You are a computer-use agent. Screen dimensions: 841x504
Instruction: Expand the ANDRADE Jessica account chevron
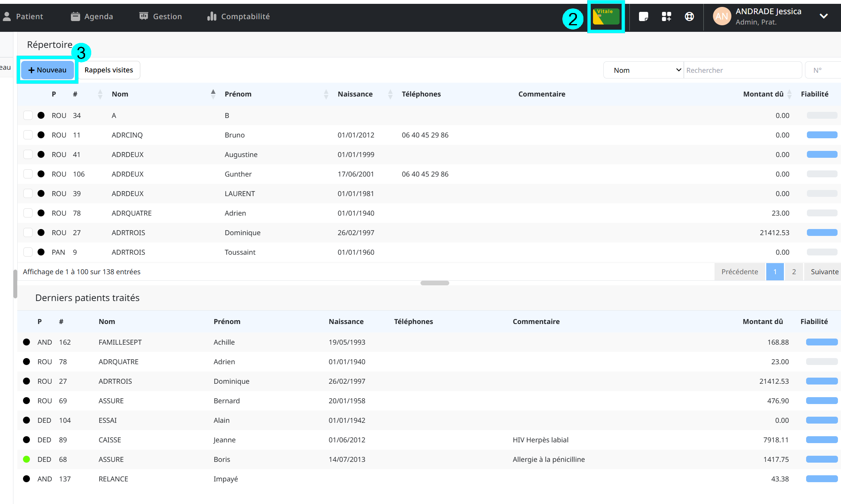pos(823,16)
